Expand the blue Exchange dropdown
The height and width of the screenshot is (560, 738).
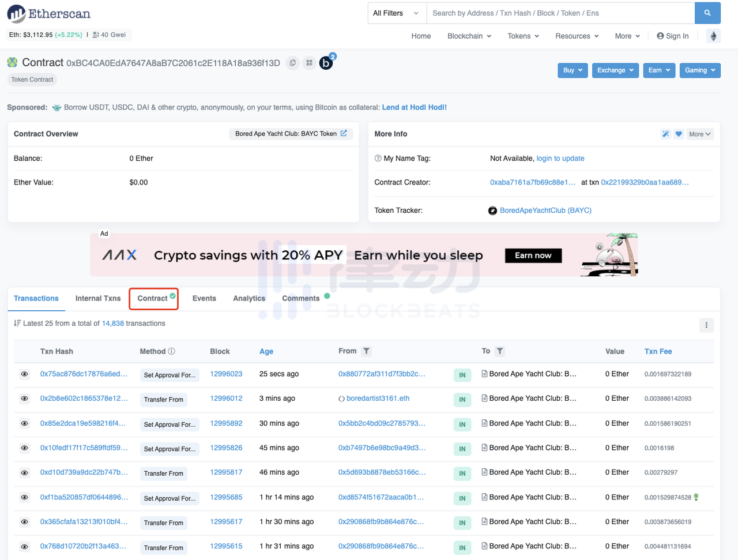(x=615, y=70)
